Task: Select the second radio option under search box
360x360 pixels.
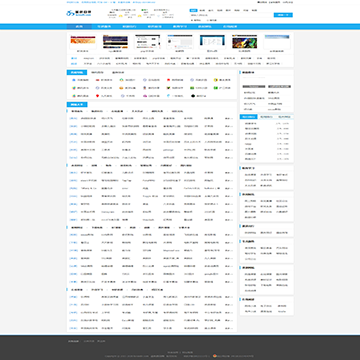Action: (208, 20)
